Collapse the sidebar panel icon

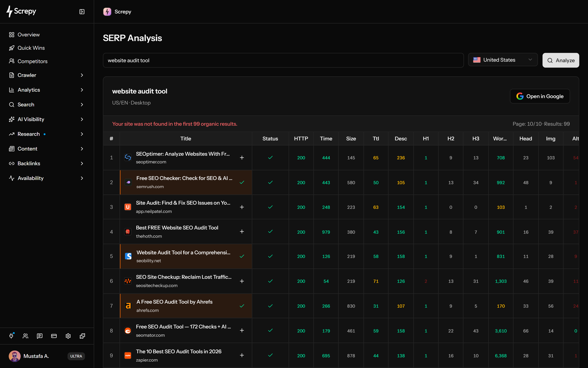click(x=82, y=12)
